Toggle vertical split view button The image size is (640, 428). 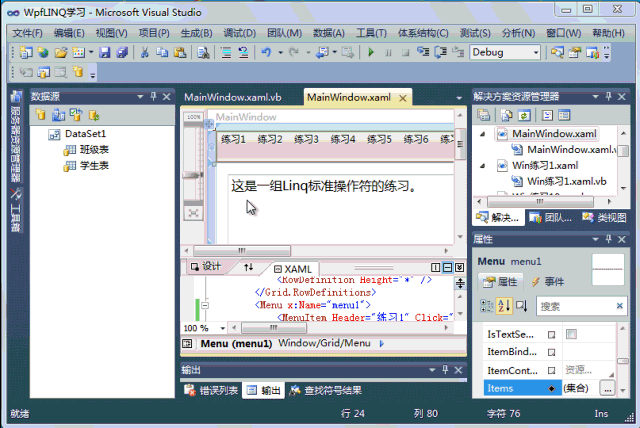click(x=435, y=267)
